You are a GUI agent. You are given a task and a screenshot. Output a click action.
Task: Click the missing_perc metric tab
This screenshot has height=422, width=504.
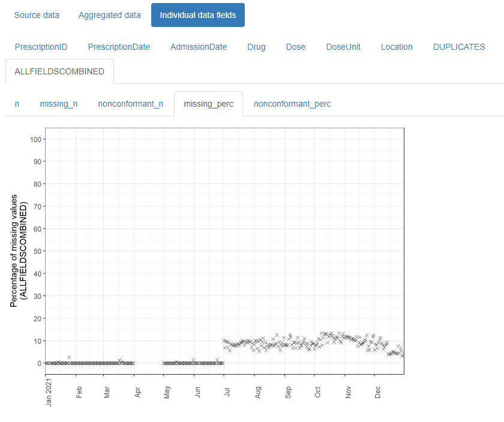(208, 104)
